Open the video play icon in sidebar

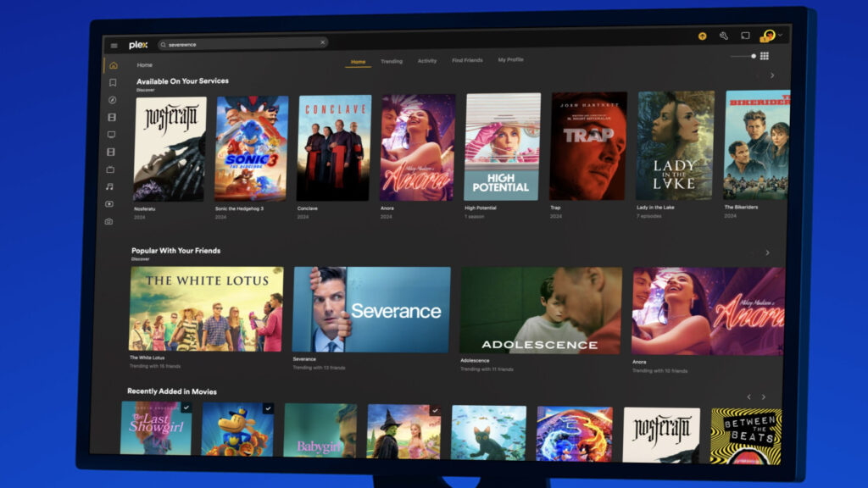coord(109,203)
